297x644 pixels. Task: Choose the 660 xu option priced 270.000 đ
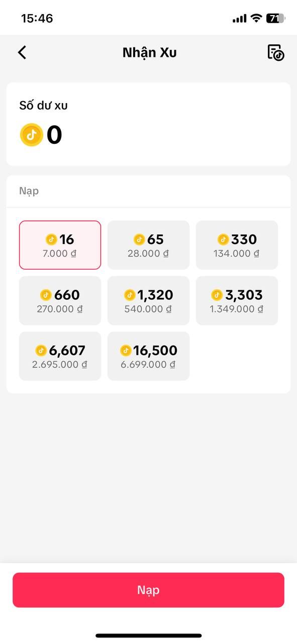60,300
